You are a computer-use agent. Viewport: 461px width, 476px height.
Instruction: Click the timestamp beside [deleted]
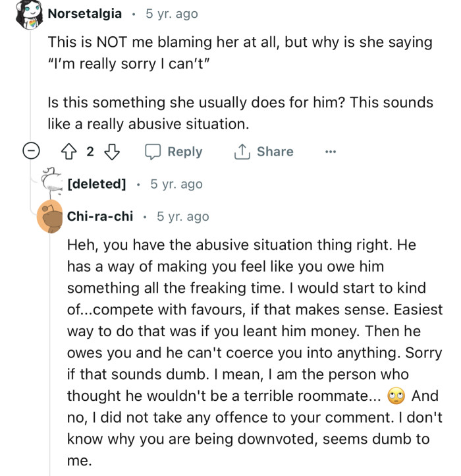point(176,184)
